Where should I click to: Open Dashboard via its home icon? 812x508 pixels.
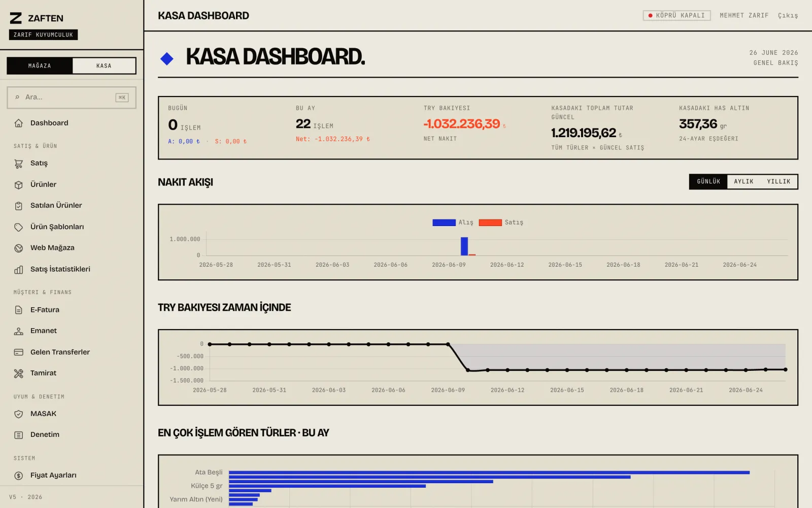19,123
